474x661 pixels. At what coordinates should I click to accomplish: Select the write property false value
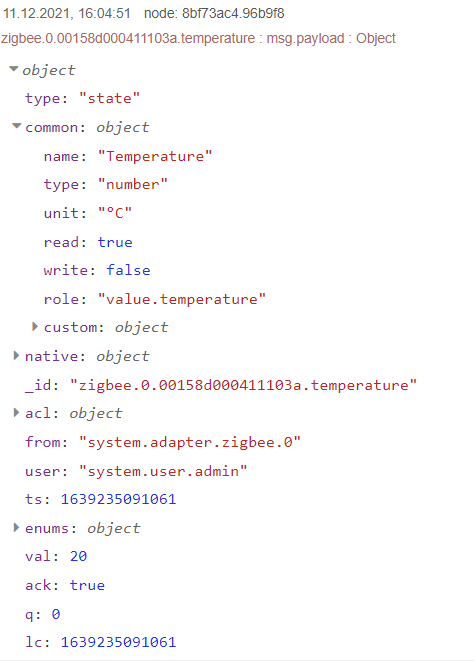coord(128,270)
